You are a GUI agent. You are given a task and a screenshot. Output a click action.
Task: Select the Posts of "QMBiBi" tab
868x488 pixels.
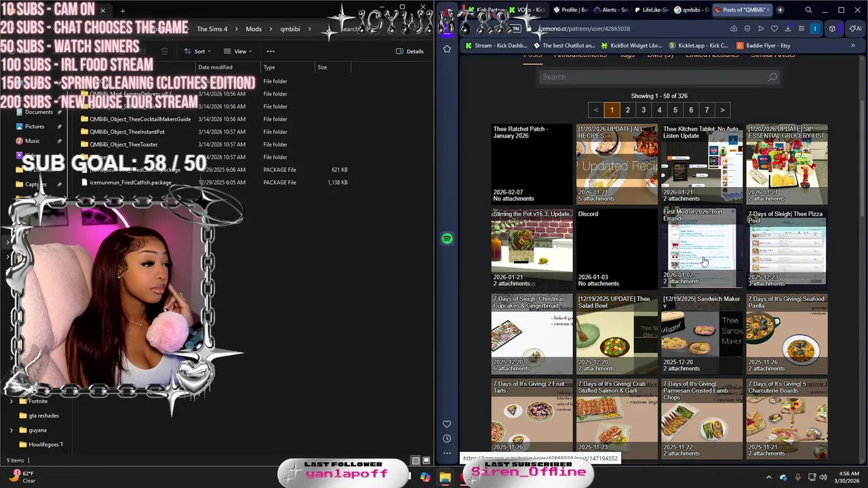click(x=743, y=10)
